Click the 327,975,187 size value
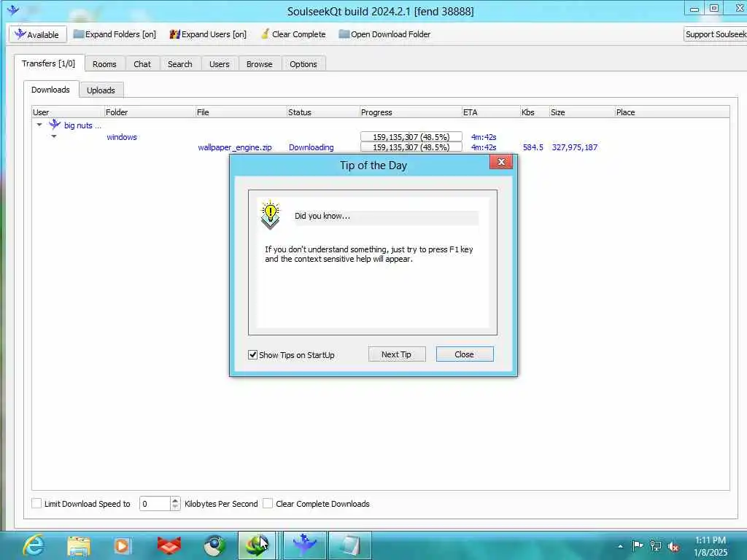Image resolution: width=747 pixels, height=560 pixels. click(575, 147)
